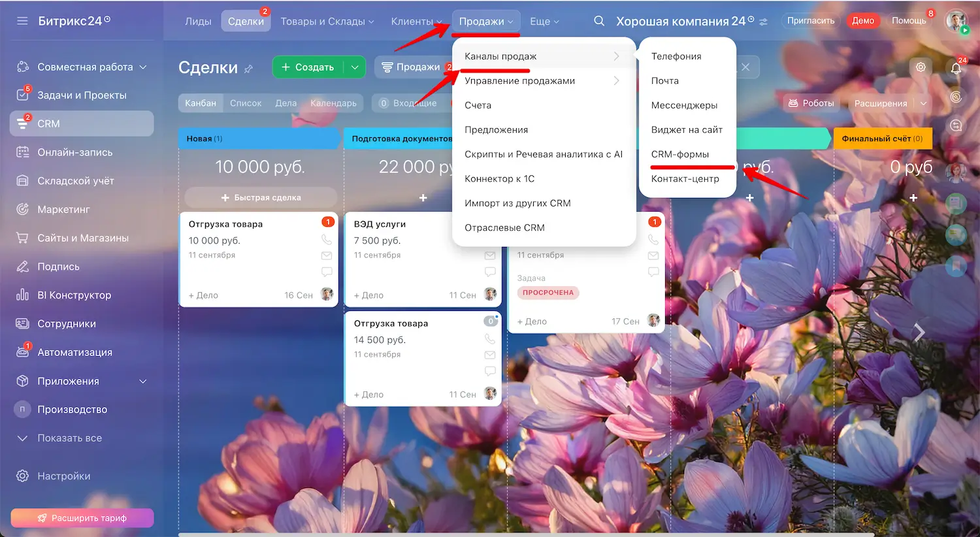Expand Совместная работа sidebar section
This screenshot has width=980, height=537.
pyautogui.click(x=143, y=67)
